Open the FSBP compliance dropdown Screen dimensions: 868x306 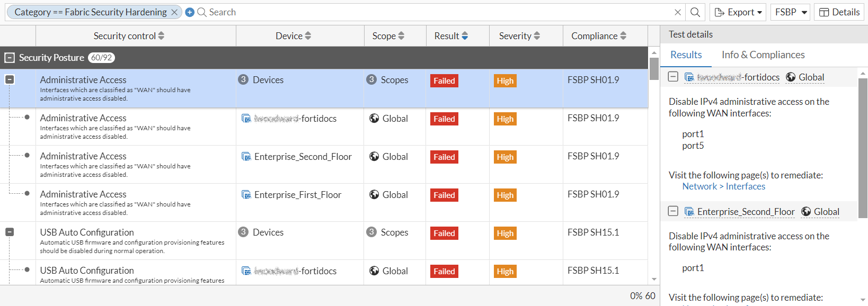[790, 12]
